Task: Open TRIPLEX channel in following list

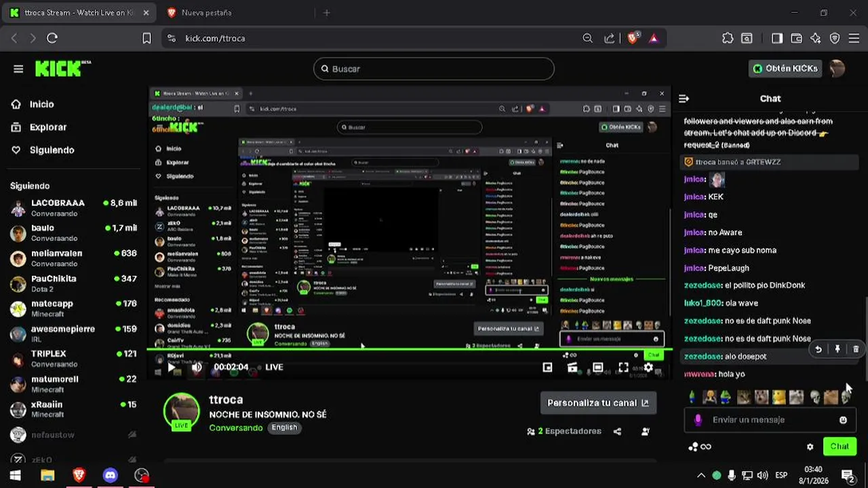Action: [x=73, y=359]
